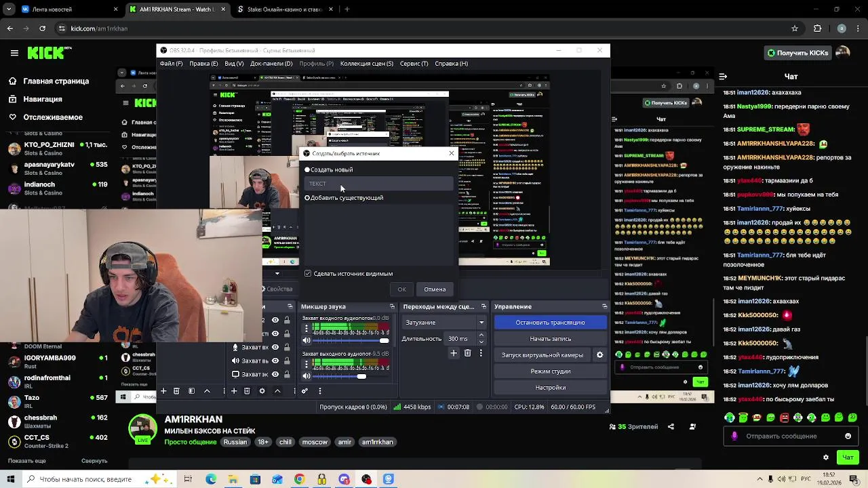Open Google Chrome from taskbar
The image size is (868, 488).
[x=299, y=479]
